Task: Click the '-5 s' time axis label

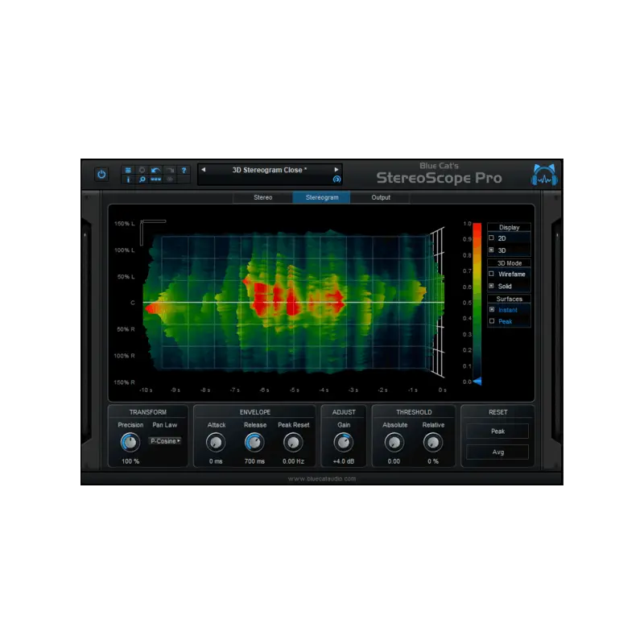Action: click(294, 390)
